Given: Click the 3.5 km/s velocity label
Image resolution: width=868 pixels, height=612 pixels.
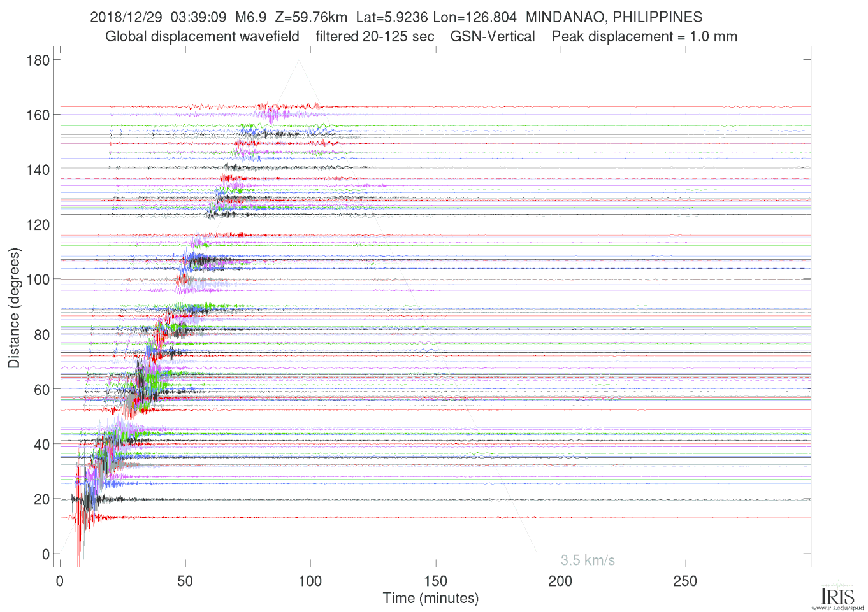Looking at the screenshot, I should click(x=588, y=560).
